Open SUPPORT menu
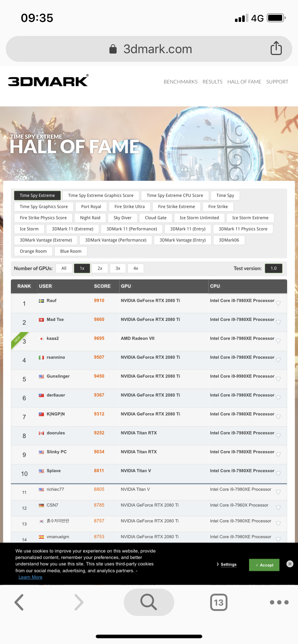Viewport: 298px width, 644px height. [277, 82]
